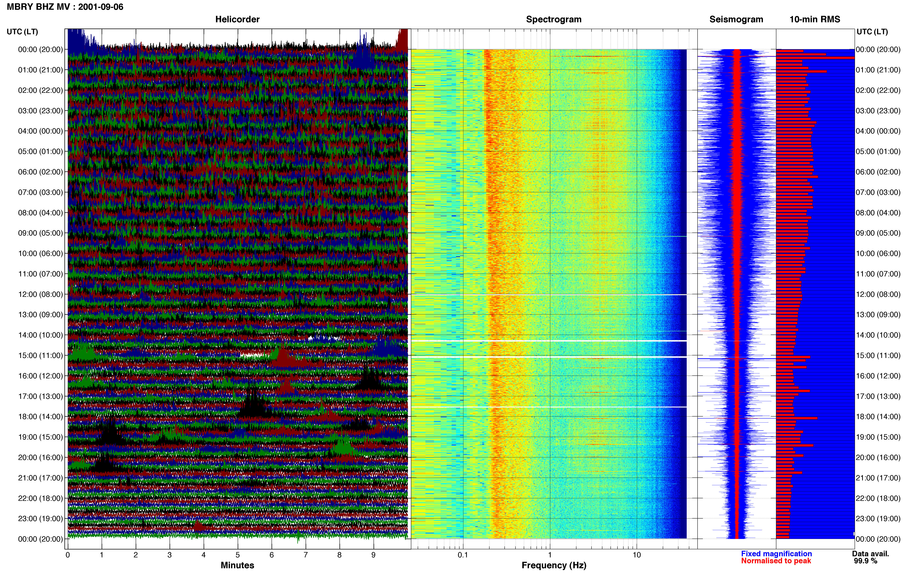The width and height of the screenshot is (924, 578).
Task: Click the '99.9 %' data availability value
Action: (865, 561)
